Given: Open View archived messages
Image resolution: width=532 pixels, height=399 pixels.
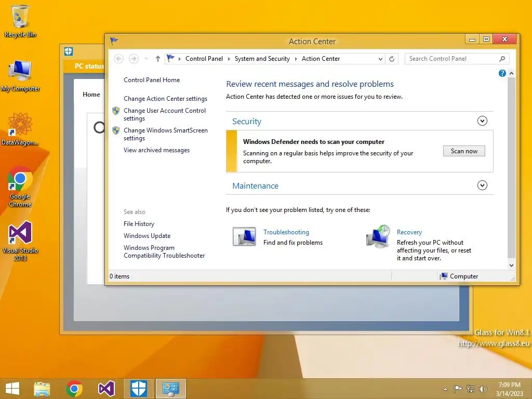Looking at the screenshot, I should (156, 150).
